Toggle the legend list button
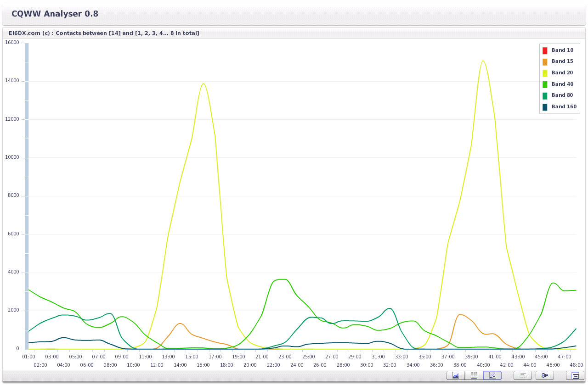This screenshot has height=385, width=588. pyautogui.click(x=522, y=375)
